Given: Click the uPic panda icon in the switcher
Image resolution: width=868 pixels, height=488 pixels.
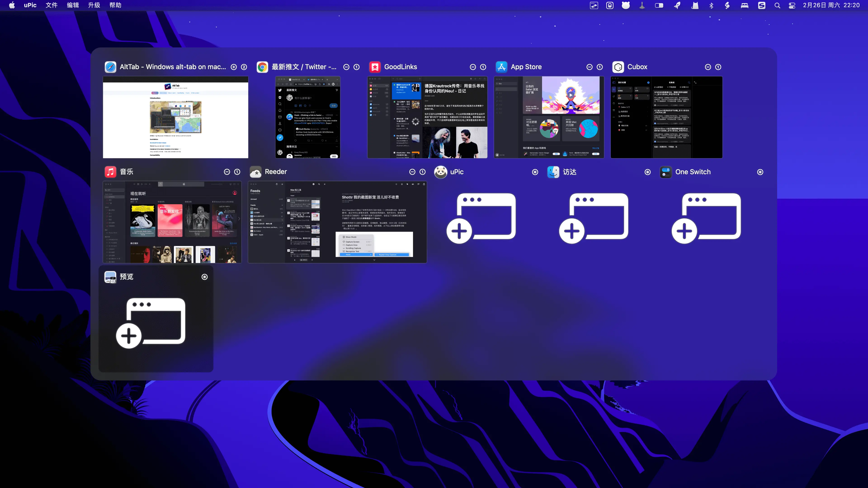Looking at the screenshot, I should [x=440, y=172].
